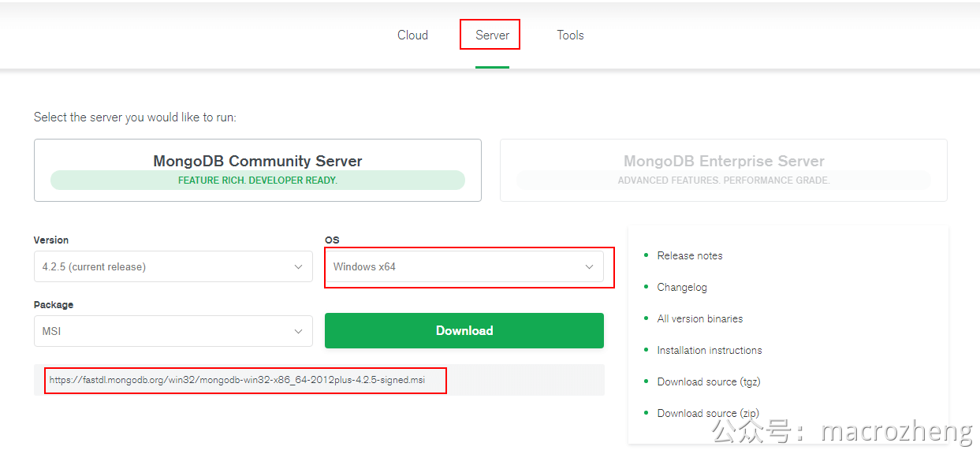
Task: Open Installation instructions link
Action: point(710,350)
